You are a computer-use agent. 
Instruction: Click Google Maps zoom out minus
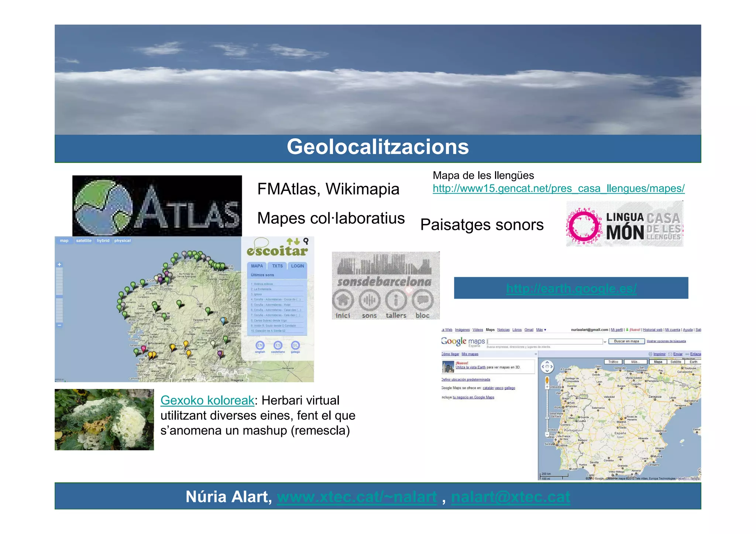click(547, 435)
